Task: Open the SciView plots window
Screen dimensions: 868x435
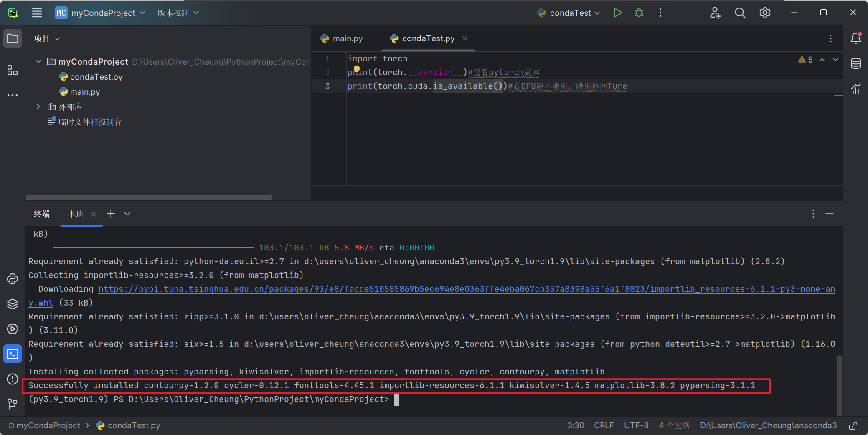Action: [856, 89]
